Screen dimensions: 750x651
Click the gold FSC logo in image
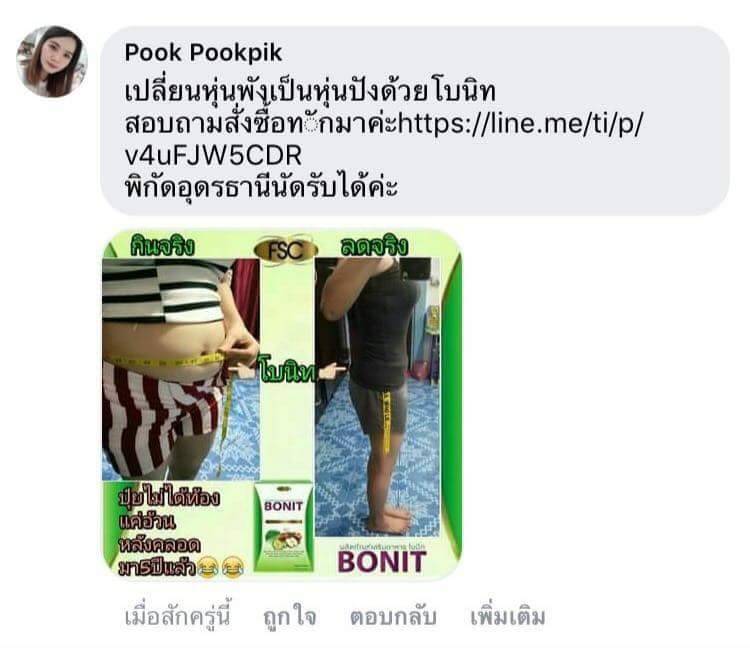[286, 249]
